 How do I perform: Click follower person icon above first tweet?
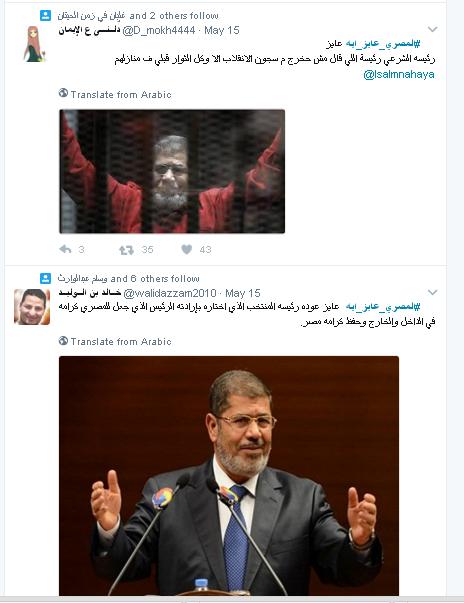click(x=45, y=15)
